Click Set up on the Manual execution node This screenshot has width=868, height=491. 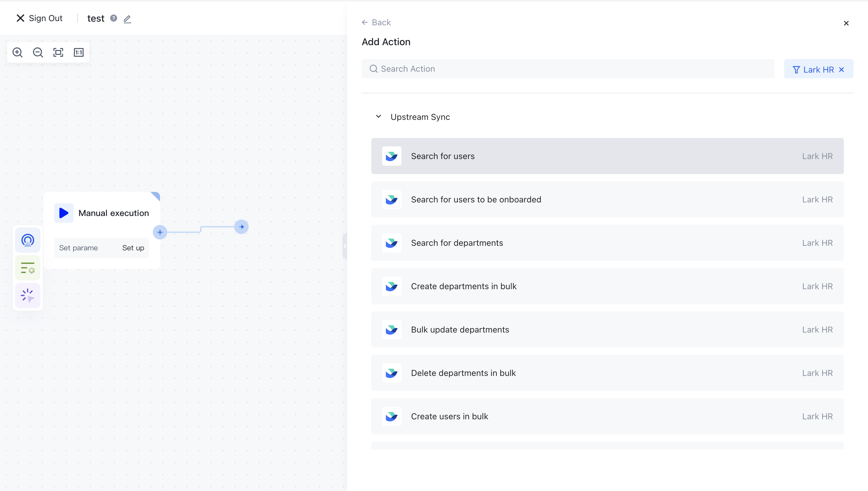click(x=133, y=248)
